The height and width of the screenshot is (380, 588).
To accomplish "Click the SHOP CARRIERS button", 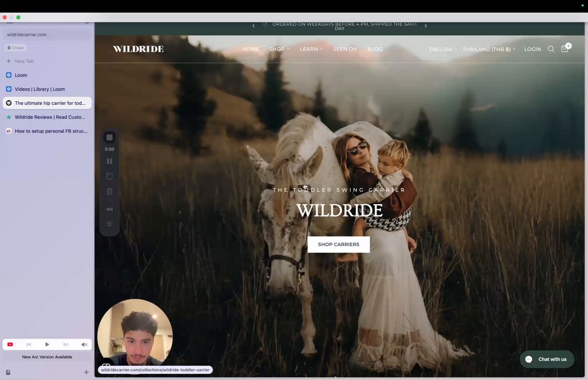I will pyautogui.click(x=339, y=244).
